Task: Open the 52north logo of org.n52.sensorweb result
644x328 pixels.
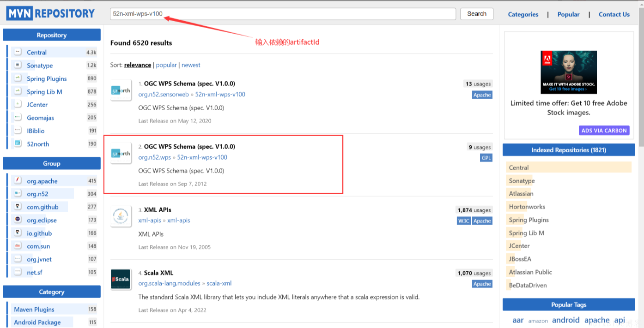Action: 121,90
